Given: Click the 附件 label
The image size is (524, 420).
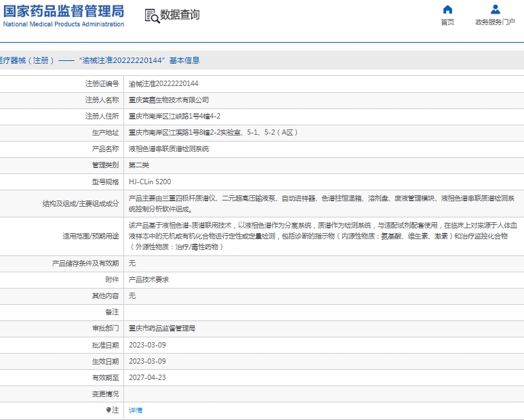Looking at the screenshot, I should click(112, 280).
